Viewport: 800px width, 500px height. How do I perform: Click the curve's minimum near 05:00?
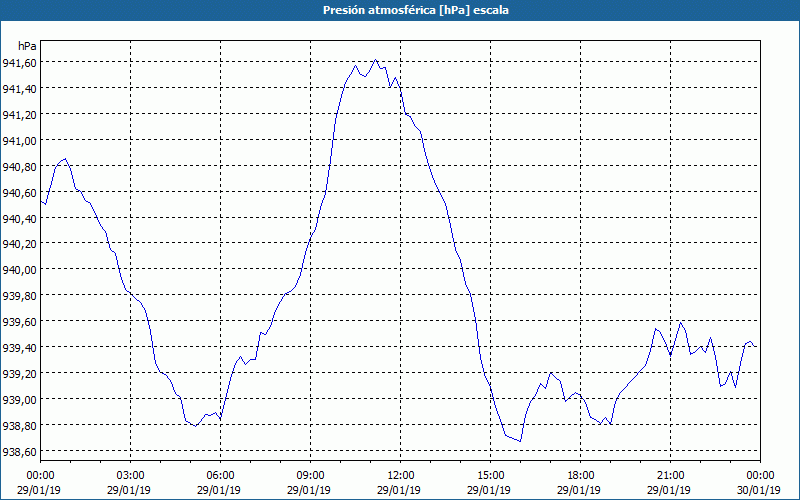click(x=195, y=426)
